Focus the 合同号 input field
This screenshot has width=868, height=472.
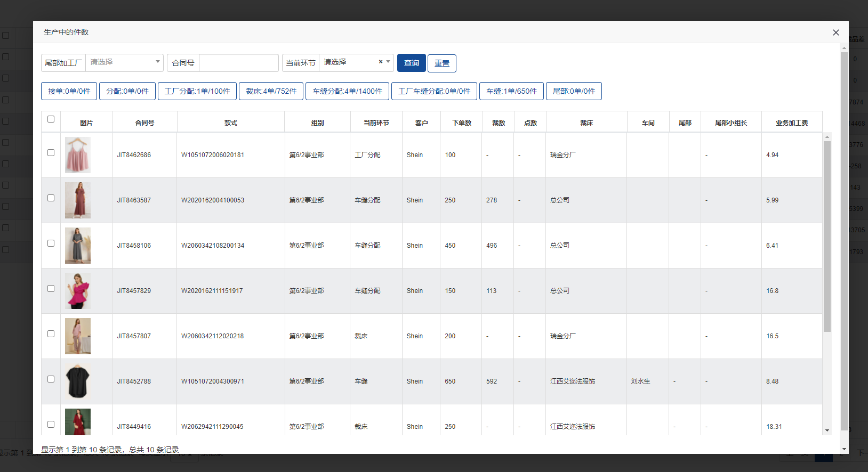[x=238, y=63]
